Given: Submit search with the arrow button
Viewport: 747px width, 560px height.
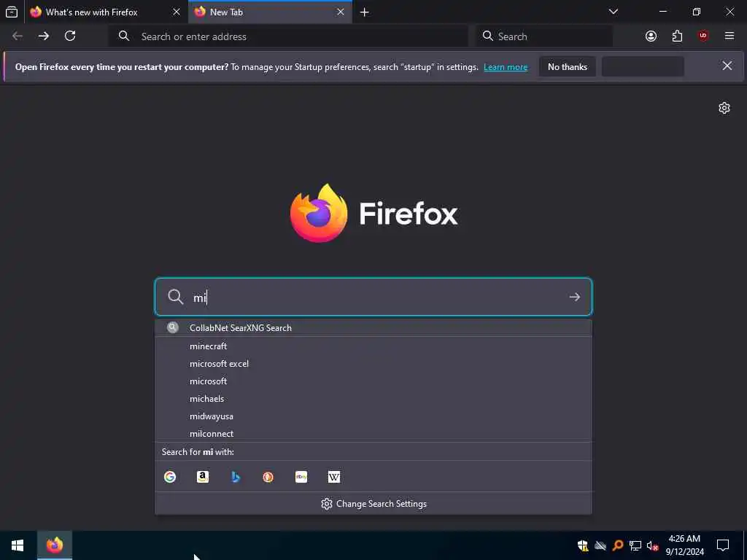Looking at the screenshot, I should point(575,297).
